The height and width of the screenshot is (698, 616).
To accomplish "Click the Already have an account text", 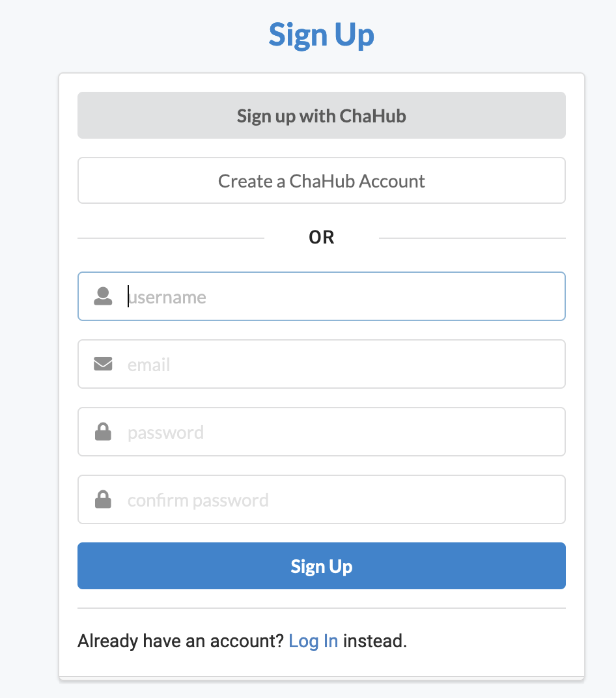I will [x=179, y=641].
